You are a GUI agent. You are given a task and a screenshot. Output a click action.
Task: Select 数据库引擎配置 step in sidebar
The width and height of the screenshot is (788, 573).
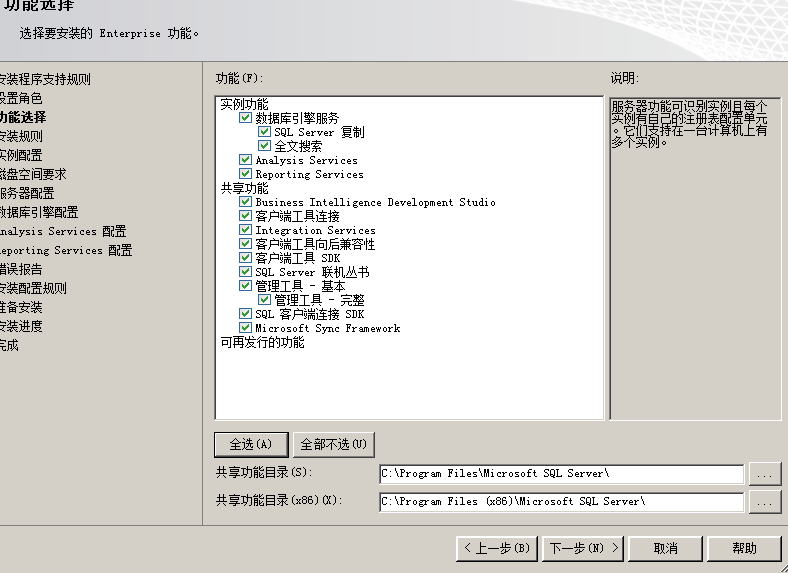pos(39,213)
